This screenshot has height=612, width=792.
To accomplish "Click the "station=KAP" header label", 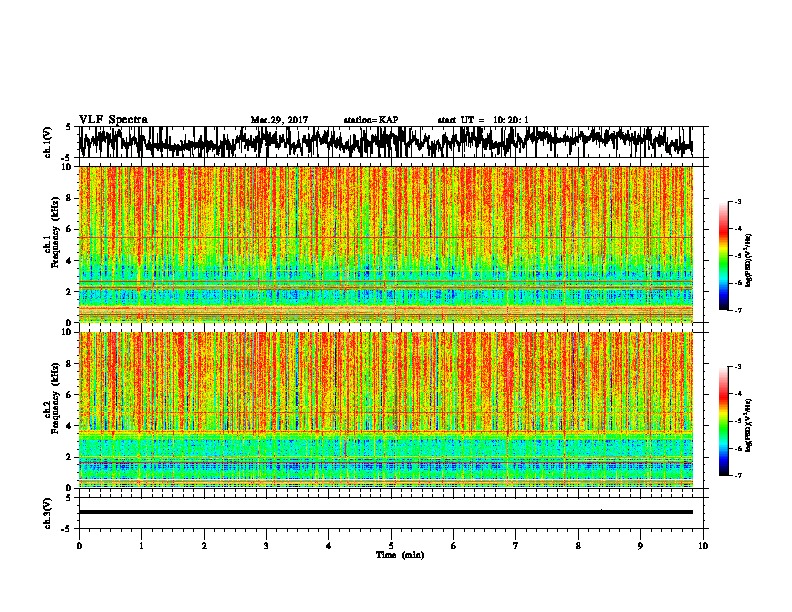I will pyautogui.click(x=371, y=120).
